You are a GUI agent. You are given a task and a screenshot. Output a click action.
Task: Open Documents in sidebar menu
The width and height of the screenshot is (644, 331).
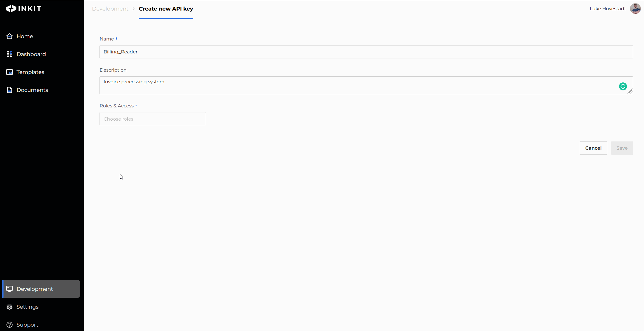[32, 90]
